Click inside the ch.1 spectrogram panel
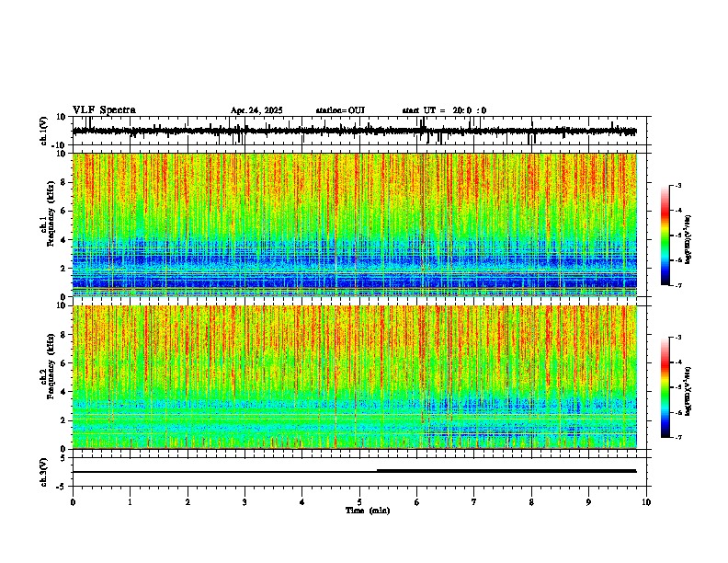Viewport: 728px width, 563px height. [x=355, y=224]
